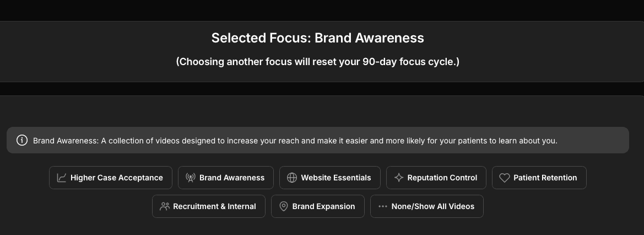Choose the Brand Expansion label
This screenshot has height=235, width=644.
323,206
